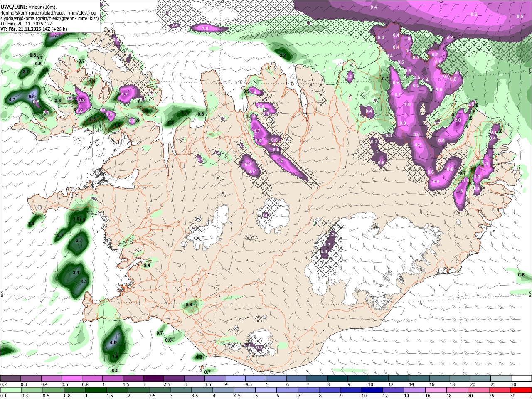Click dark teal swatch between 9 and 10, upper row

tap(358, 379)
